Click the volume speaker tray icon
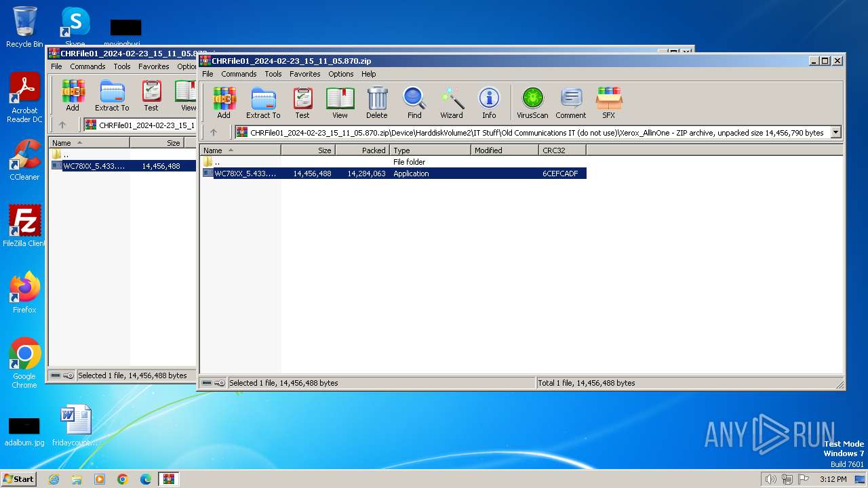The image size is (868, 488). point(770,479)
